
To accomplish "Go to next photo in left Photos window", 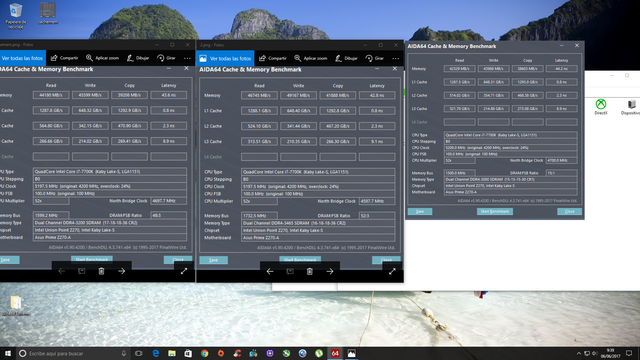I will [x=122, y=271].
